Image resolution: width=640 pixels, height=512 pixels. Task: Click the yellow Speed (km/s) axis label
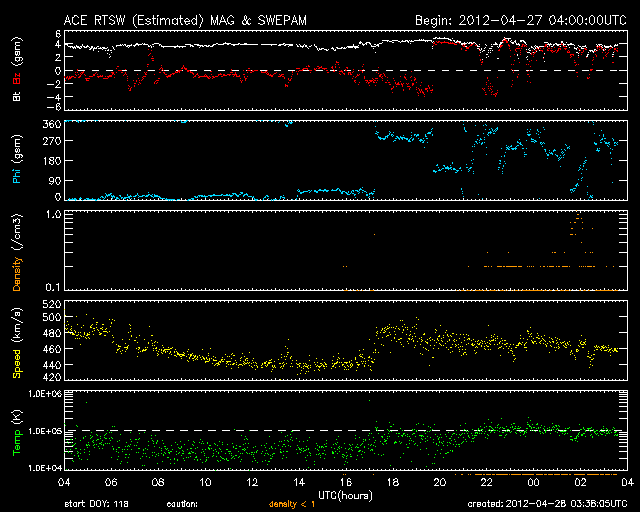16,340
